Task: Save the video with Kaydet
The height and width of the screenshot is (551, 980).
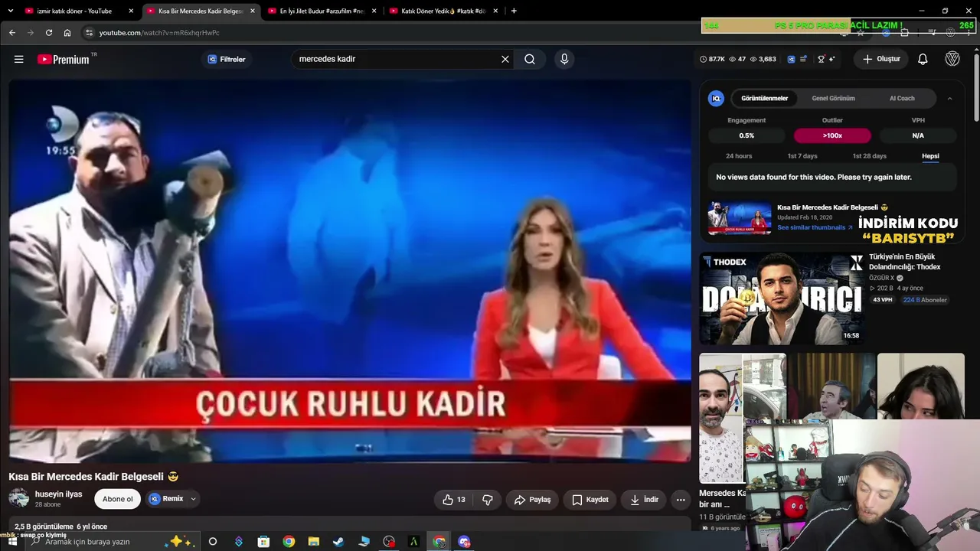Action: (590, 500)
